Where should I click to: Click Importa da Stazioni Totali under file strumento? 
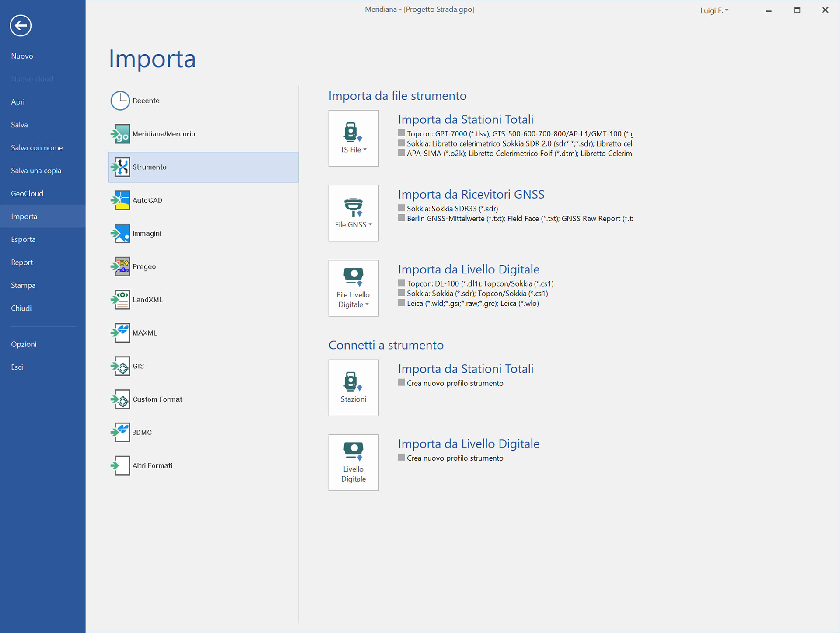[x=466, y=119]
